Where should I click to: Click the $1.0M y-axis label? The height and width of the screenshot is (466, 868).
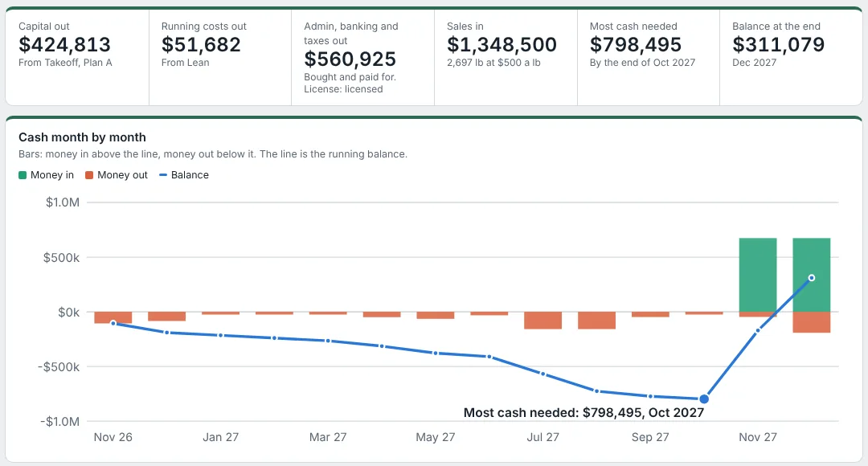(63, 202)
